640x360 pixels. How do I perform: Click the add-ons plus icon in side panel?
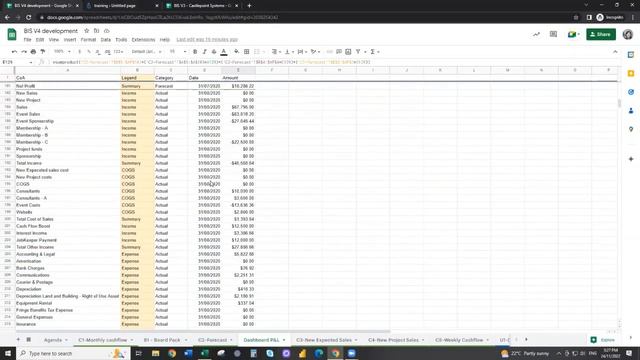pyautogui.click(x=631, y=159)
